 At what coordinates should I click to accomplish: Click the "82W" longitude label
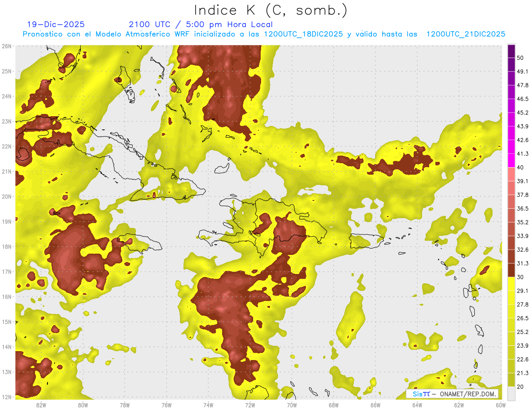41,405
